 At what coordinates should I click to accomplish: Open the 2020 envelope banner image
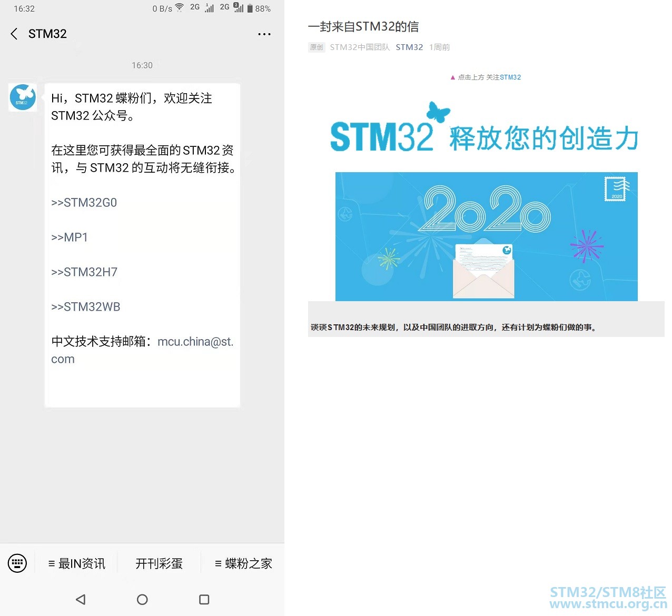[486, 236]
